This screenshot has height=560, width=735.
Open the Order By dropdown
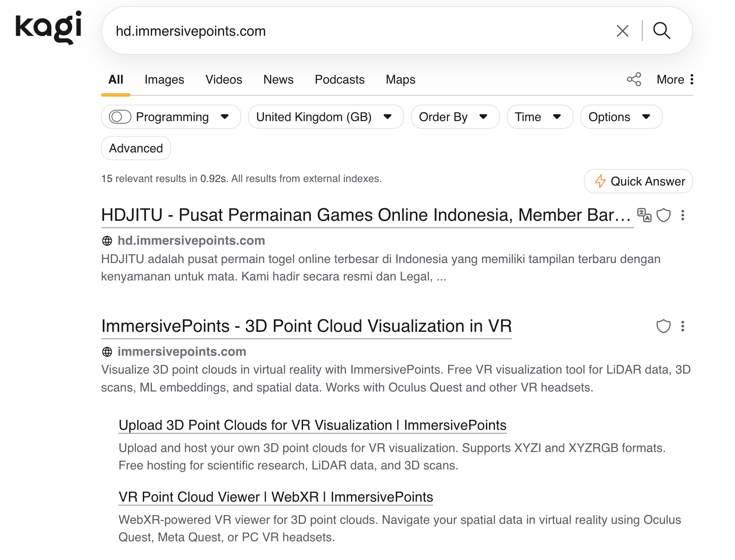coord(455,117)
